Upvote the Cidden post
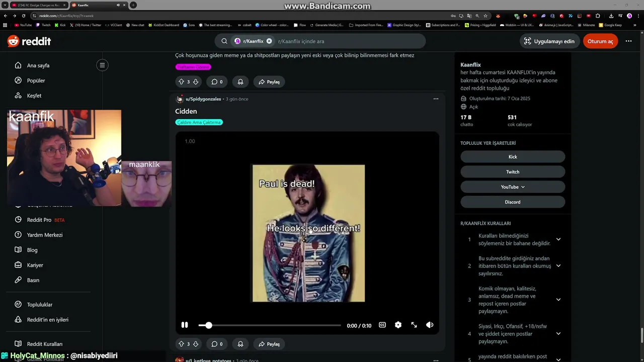This screenshot has width=644, height=362. 181,344
